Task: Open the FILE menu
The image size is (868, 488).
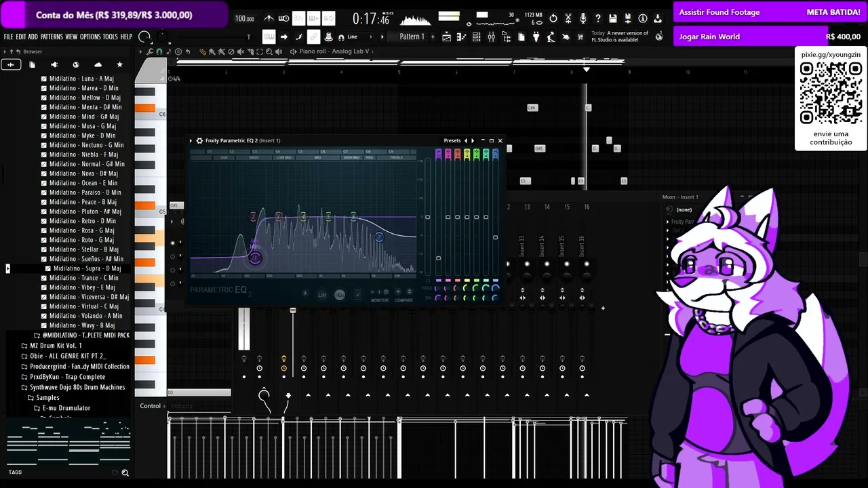Action: [x=8, y=37]
